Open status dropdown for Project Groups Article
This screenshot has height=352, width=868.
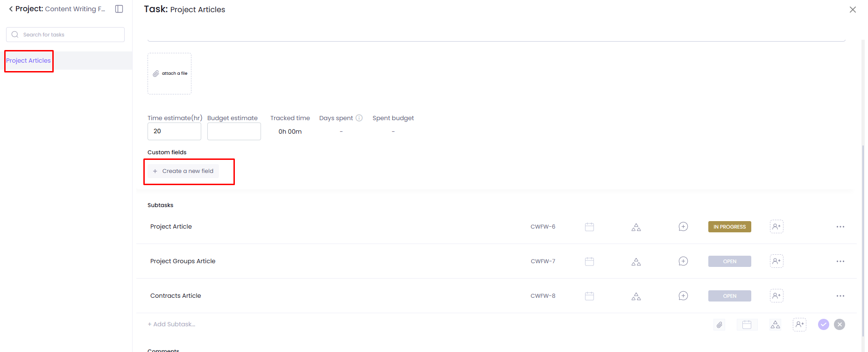point(729,261)
